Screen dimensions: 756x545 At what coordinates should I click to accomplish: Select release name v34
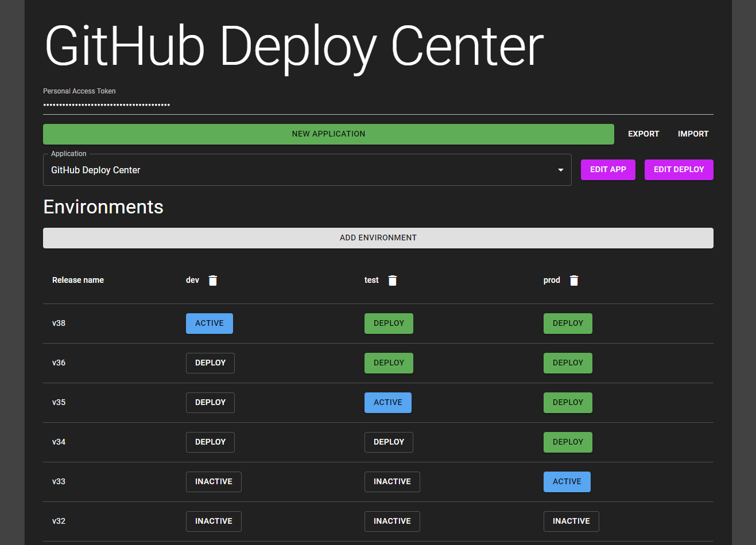59,442
